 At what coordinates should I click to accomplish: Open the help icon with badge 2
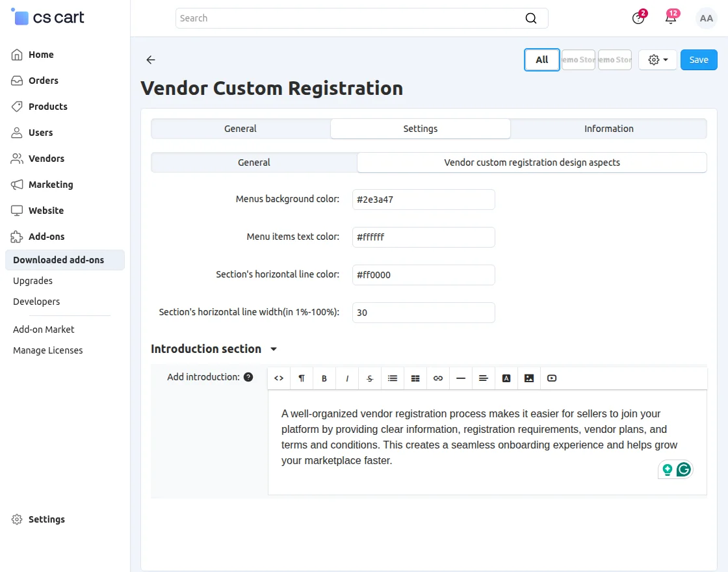(x=638, y=18)
